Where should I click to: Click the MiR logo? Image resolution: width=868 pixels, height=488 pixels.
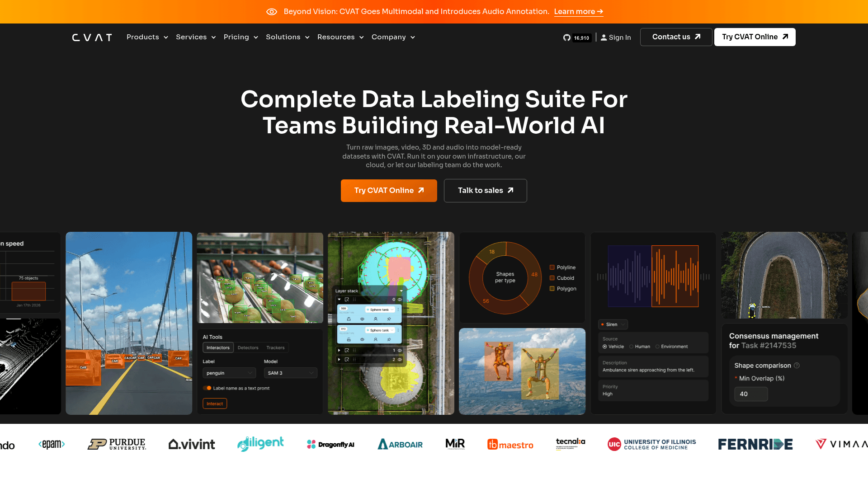click(x=455, y=444)
